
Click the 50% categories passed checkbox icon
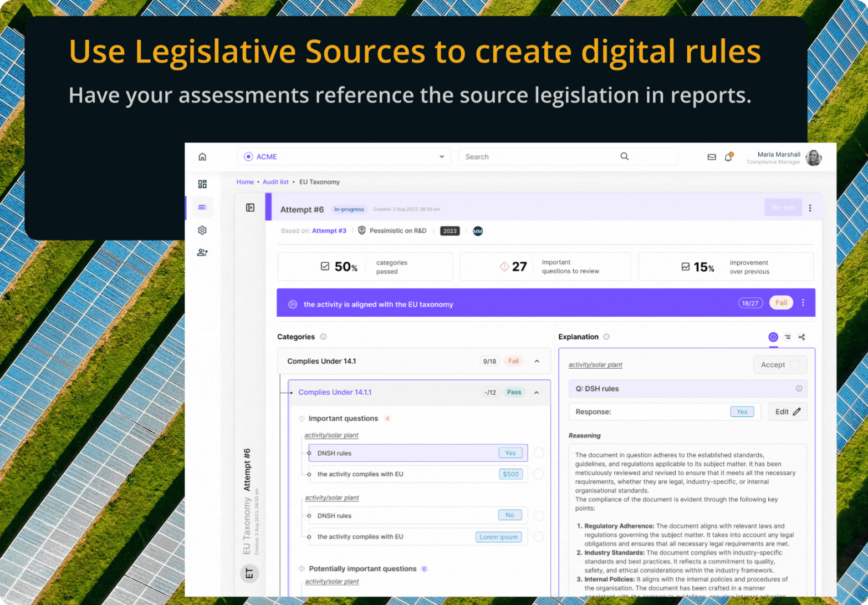[x=325, y=266]
